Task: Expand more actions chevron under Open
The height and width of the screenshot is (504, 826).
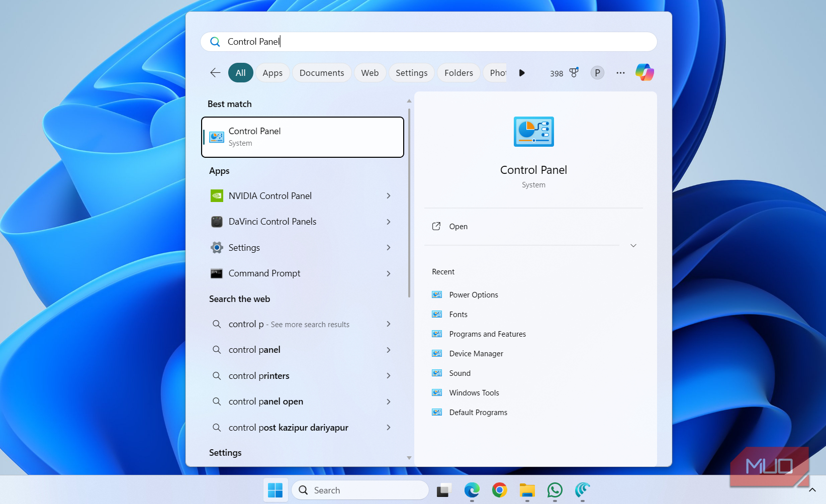Action: (633, 246)
